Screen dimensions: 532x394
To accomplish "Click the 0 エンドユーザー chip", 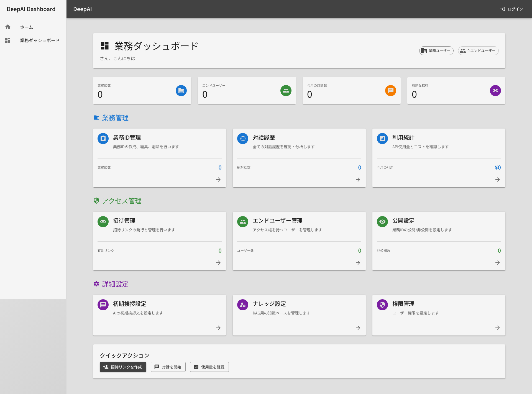I will coord(478,51).
